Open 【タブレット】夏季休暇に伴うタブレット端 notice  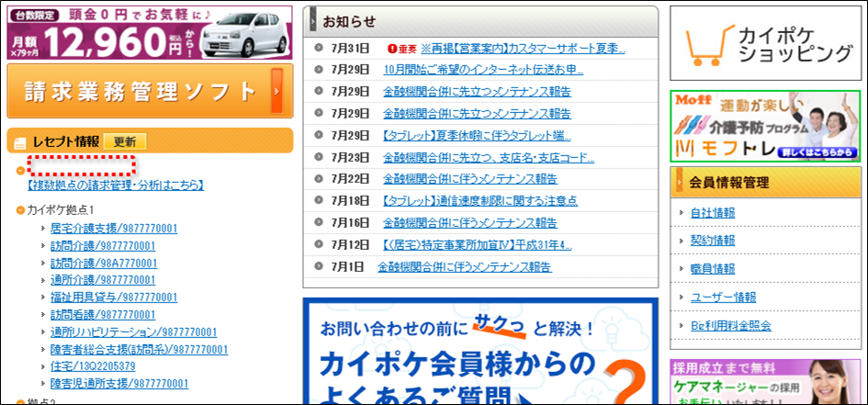coord(477,136)
